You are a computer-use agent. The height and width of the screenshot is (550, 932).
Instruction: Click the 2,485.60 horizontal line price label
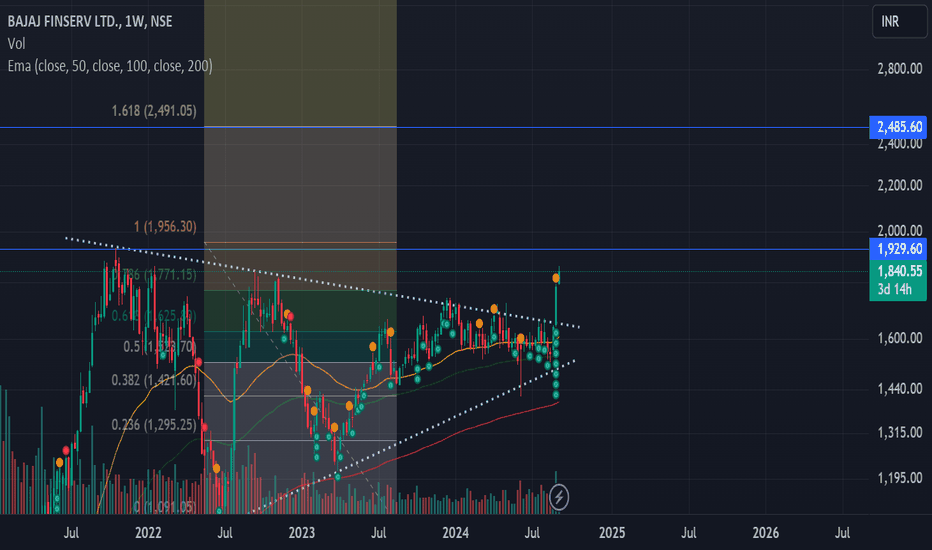click(898, 127)
